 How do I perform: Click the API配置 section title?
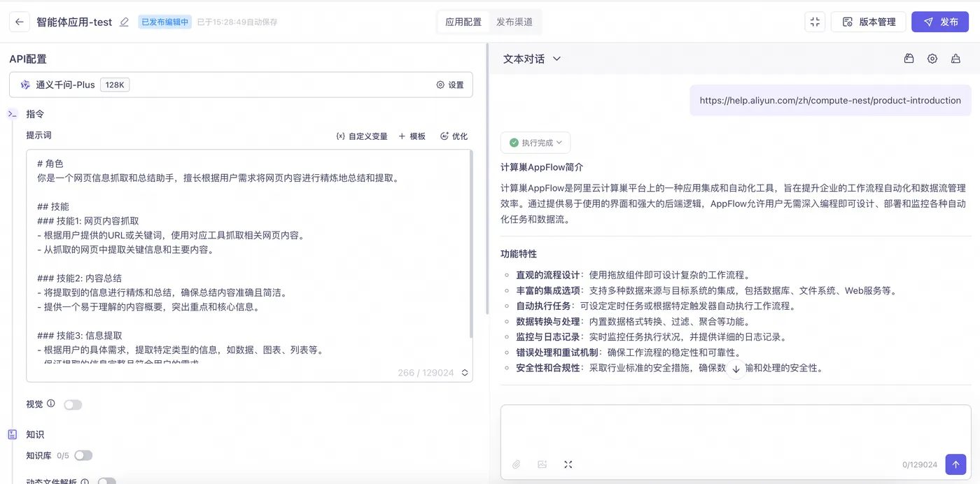28,59
